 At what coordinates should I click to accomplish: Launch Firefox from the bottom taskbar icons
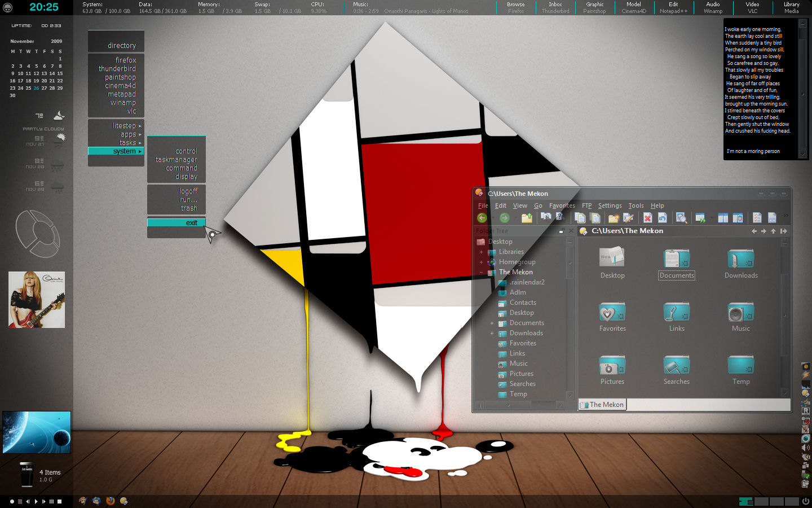point(111,501)
